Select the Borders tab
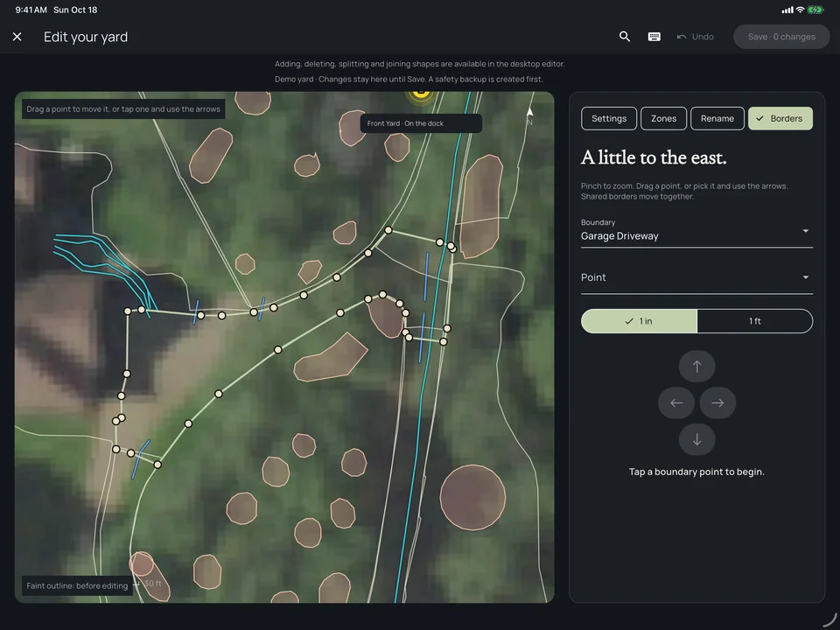 coord(780,118)
